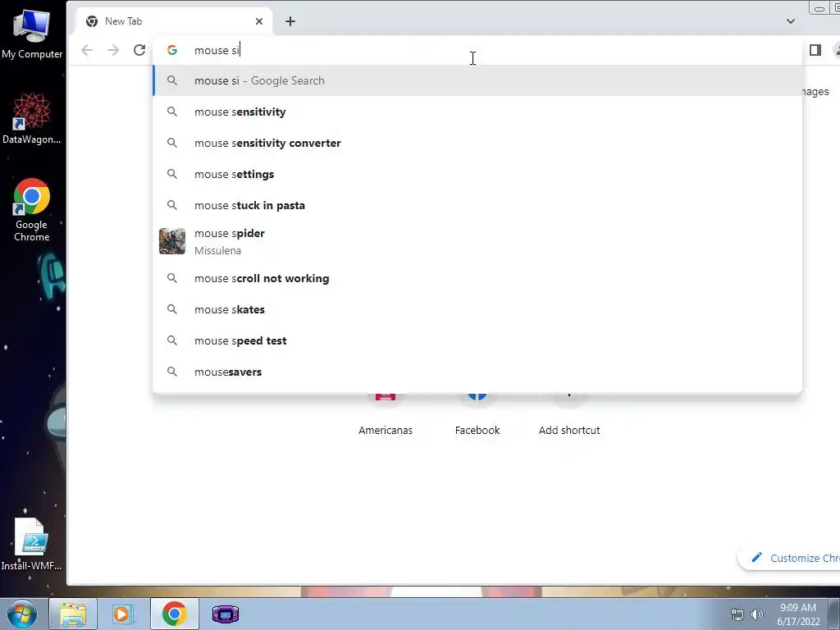Click search icon beside "mousesavers"

[172, 372]
